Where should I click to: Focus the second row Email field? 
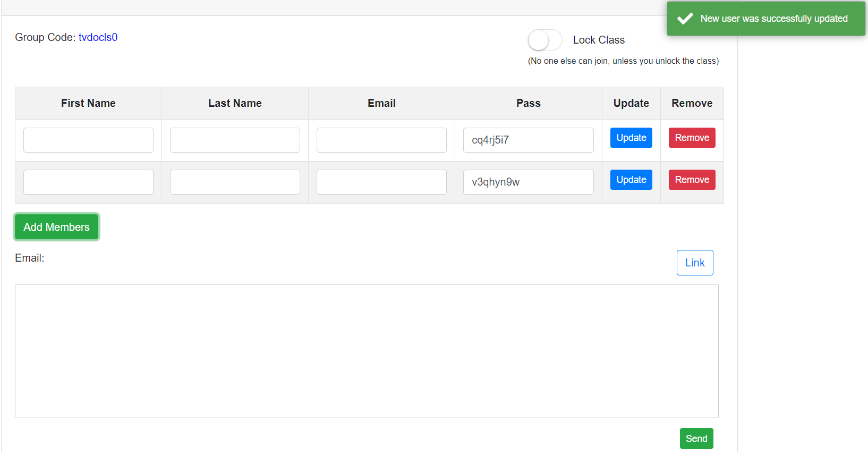coord(381,182)
